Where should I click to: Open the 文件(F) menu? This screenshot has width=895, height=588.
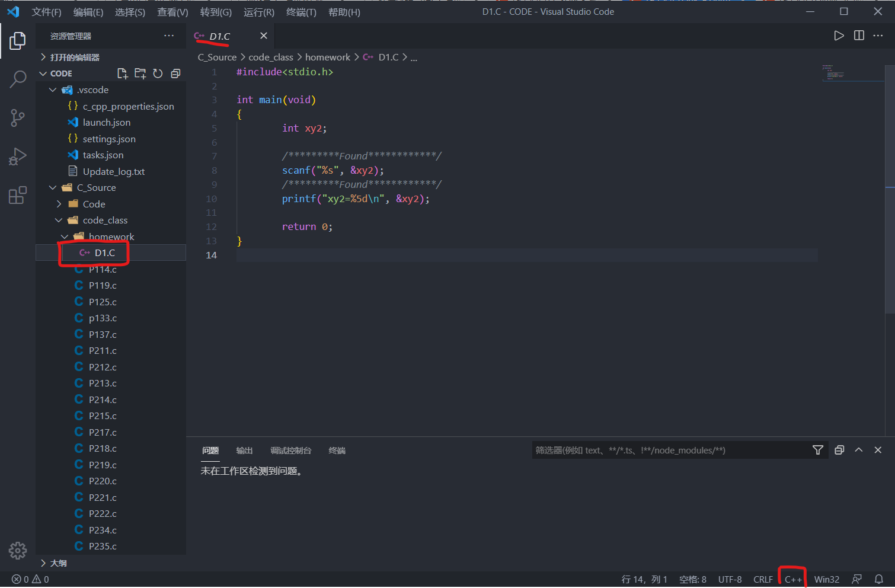point(46,12)
